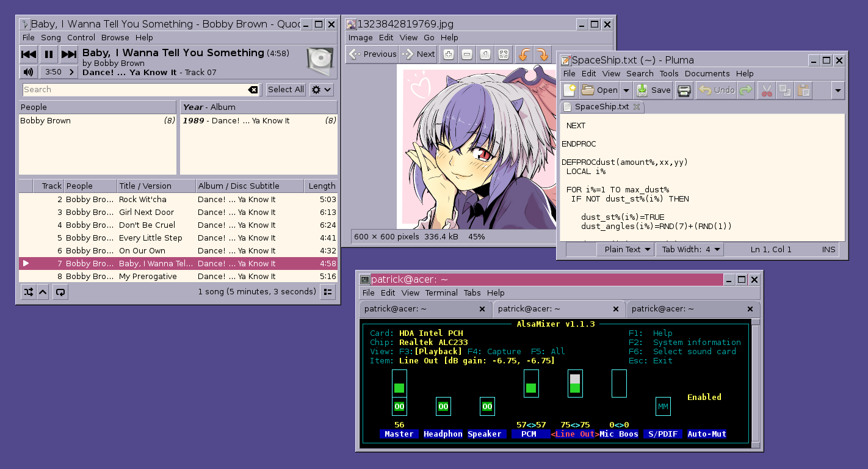
Task: Toggle shuffle playback order
Action: pos(29,292)
